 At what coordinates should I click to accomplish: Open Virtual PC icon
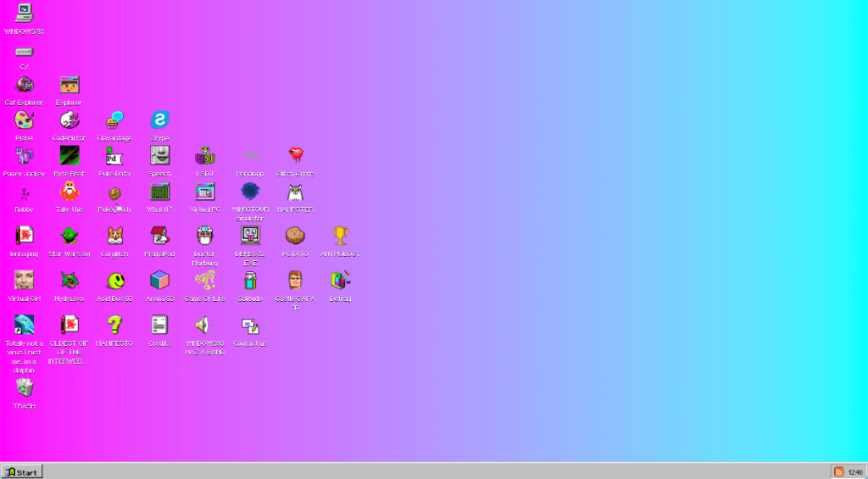pyautogui.click(x=205, y=192)
